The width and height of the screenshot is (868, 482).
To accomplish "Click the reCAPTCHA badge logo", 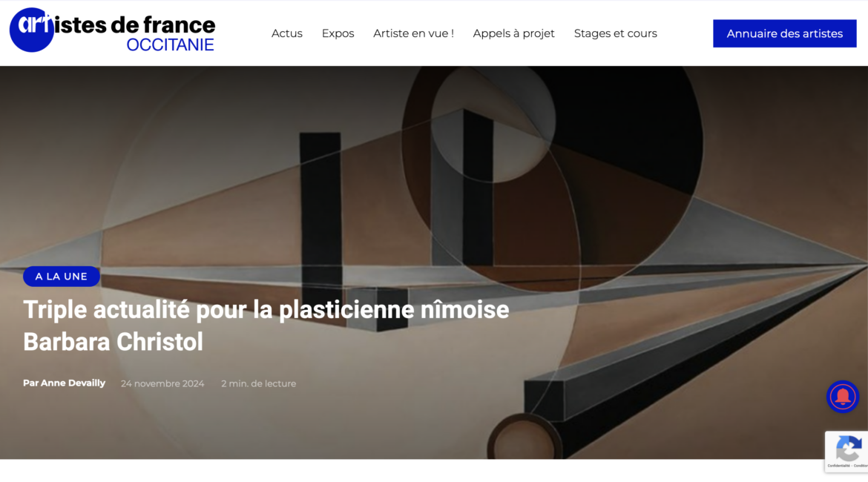I will click(x=849, y=448).
